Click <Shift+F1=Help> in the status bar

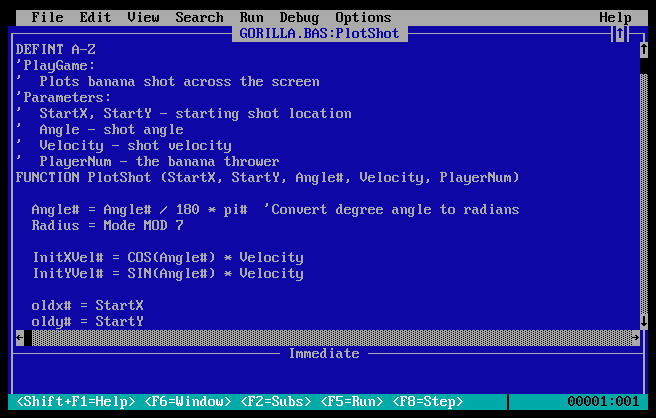click(x=75, y=402)
